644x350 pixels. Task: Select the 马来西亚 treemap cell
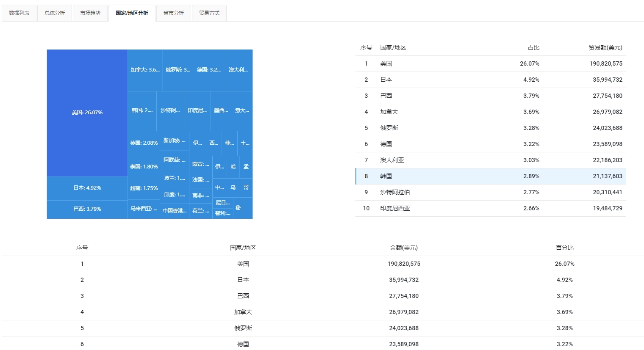(x=144, y=209)
